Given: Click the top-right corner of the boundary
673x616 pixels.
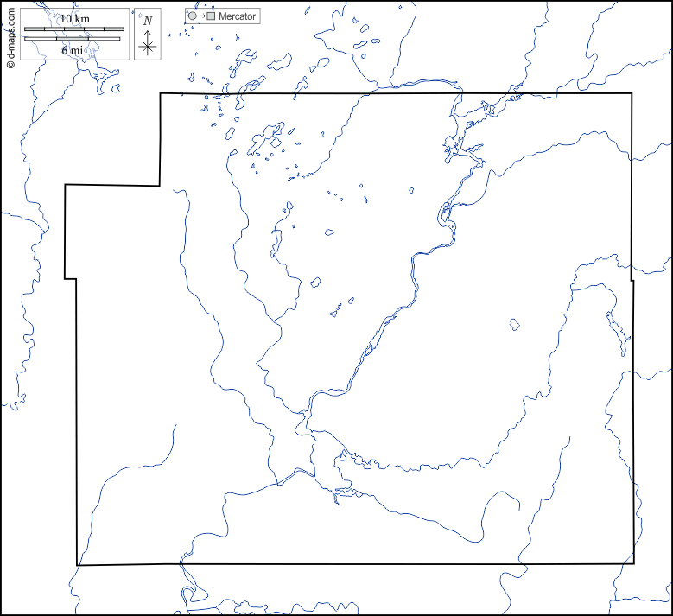Looking at the screenshot, I should point(632,93).
